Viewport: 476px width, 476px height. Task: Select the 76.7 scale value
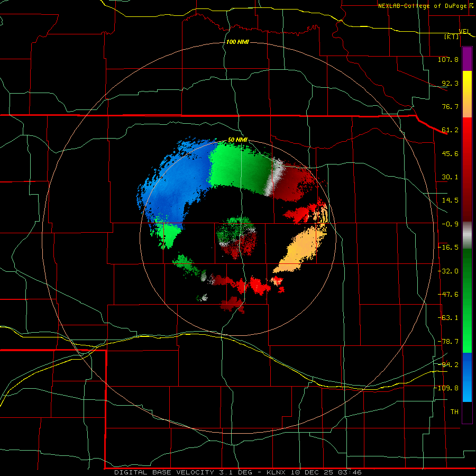click(x=450, y=106)
